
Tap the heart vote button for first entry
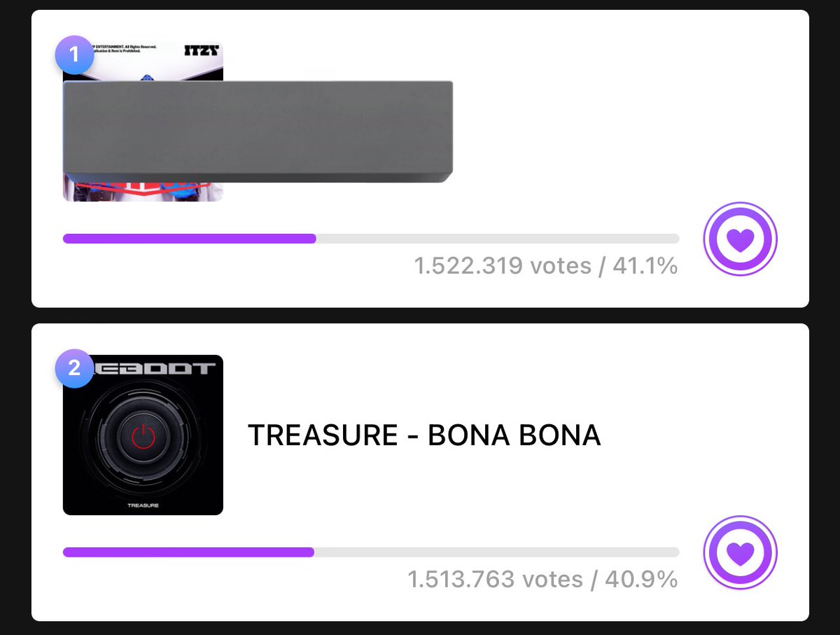tap(740, 239)
